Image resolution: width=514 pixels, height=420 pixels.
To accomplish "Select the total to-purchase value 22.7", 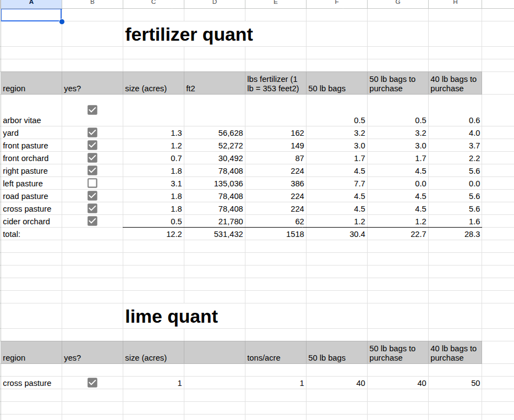I will pyautogui.click(x=398, y=234).
